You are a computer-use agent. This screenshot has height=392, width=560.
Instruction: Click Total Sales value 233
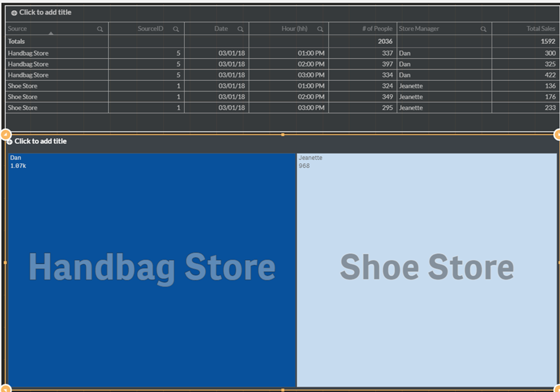[550, 108]
